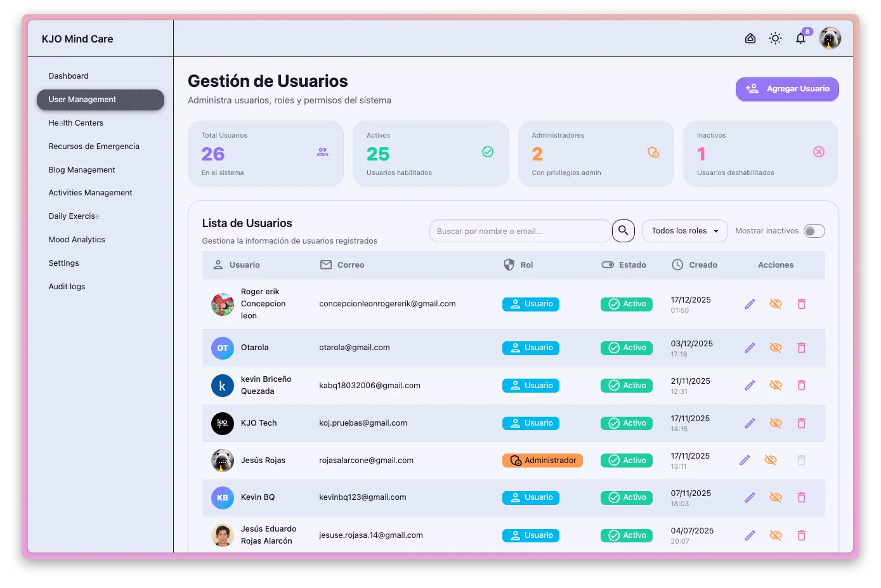Click the home icon in the top bar
This screenshot has width=881, height=588.
click(750, 38)
